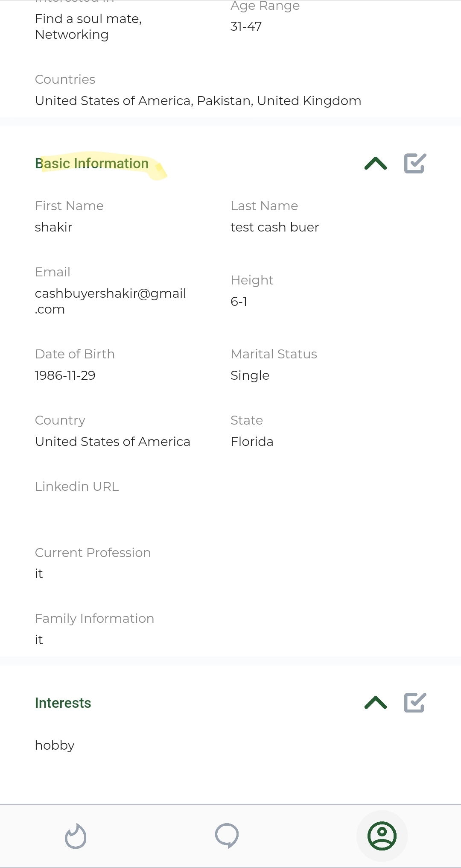Edit the Basic Information section
461x868 pixels.
pos(415,163)
